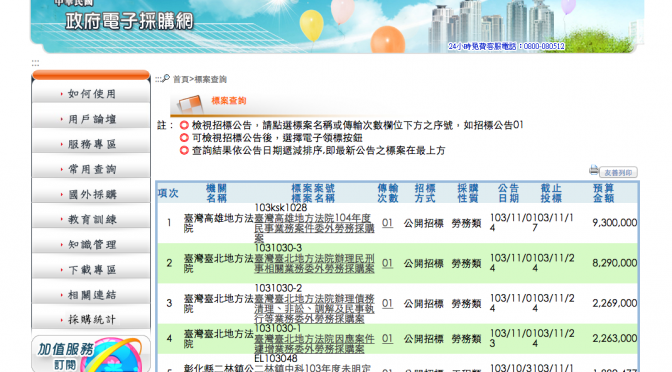672x372 pixels.
Task: Open the 加值服務 訂閱 banner
Action: point(90,354)
